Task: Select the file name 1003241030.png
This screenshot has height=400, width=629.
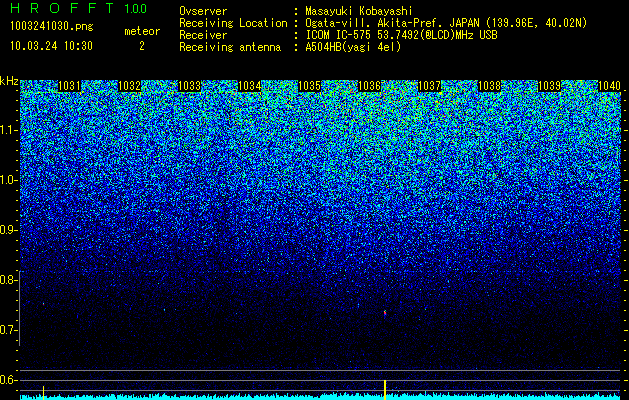Action: [x=52, y=26]
